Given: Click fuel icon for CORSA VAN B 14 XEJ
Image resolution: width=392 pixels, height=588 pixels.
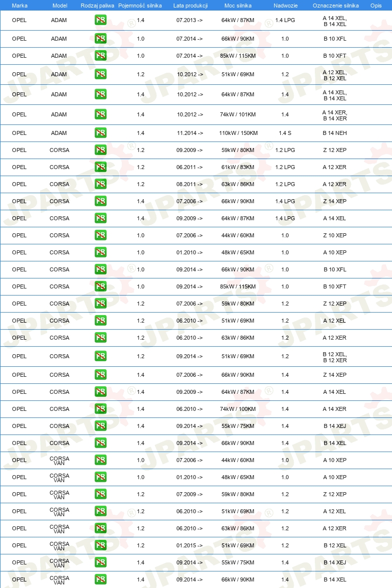Looking at the screenshot, I should (100, 562).
